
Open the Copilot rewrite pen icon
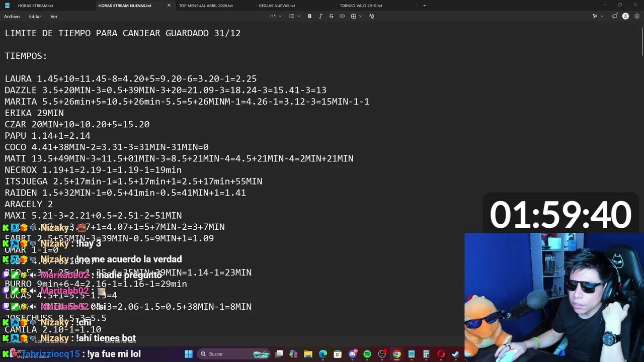595,16
